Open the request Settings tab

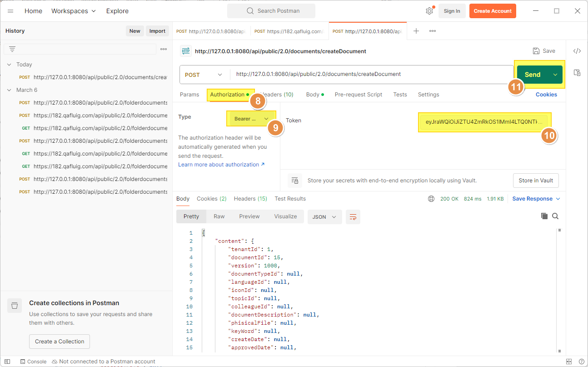(429, 95)
